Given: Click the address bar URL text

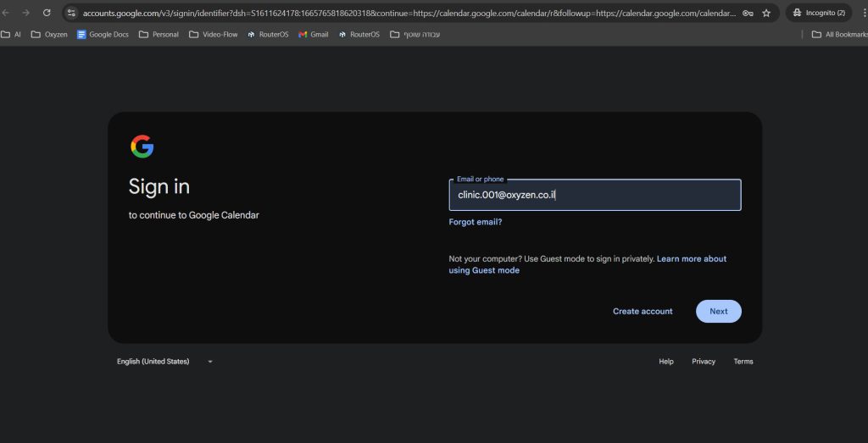Looking at the screenshot, I should 409,13.
